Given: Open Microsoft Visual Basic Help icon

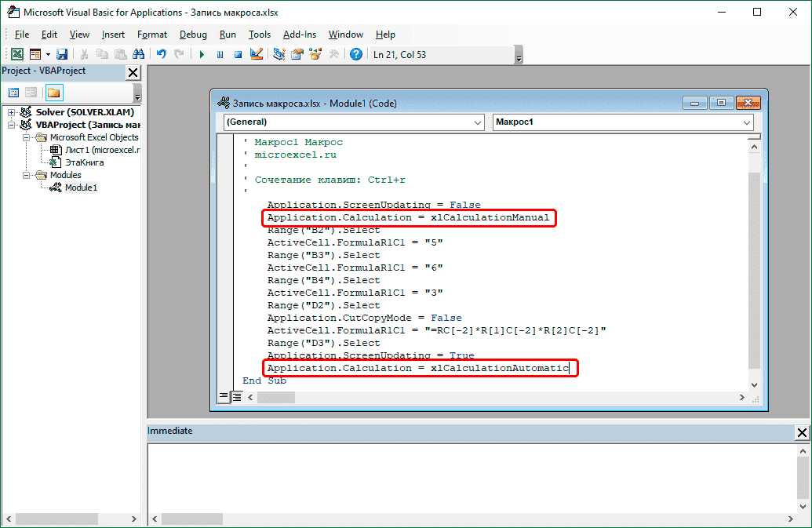Looking at the screenshot, I should [x=356, y=54].
